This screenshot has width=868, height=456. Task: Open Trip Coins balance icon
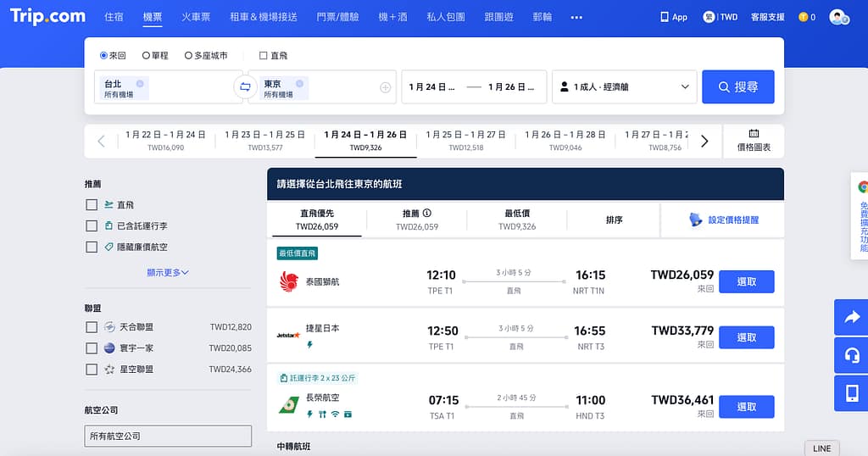coord(803,17)
